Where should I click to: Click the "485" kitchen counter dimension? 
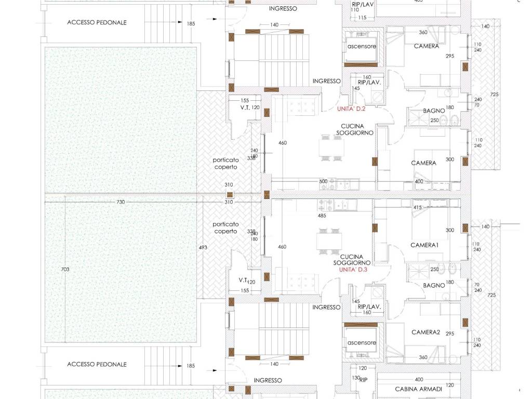322,216
